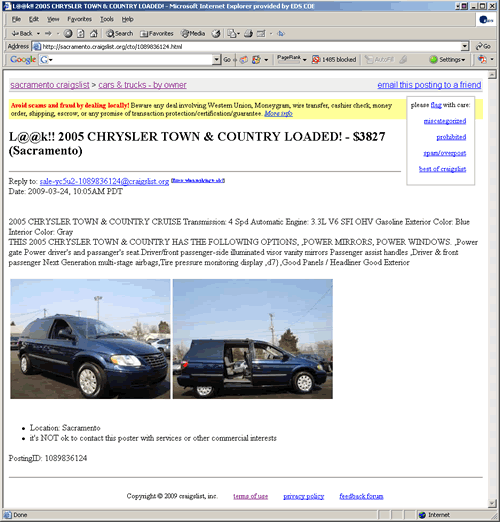Open the Google search box dropdown
Image resolution: width=500 pixels, height=523 pixels.
(216, 60)
